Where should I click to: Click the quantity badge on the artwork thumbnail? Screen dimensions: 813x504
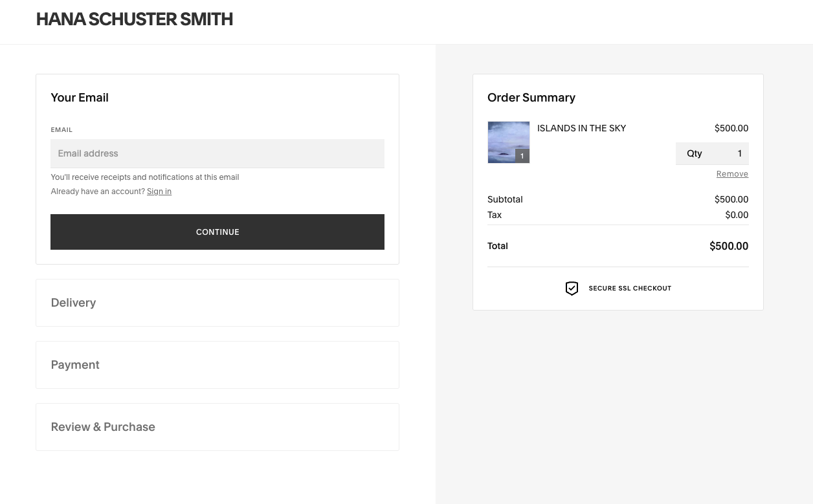point(522,156)
